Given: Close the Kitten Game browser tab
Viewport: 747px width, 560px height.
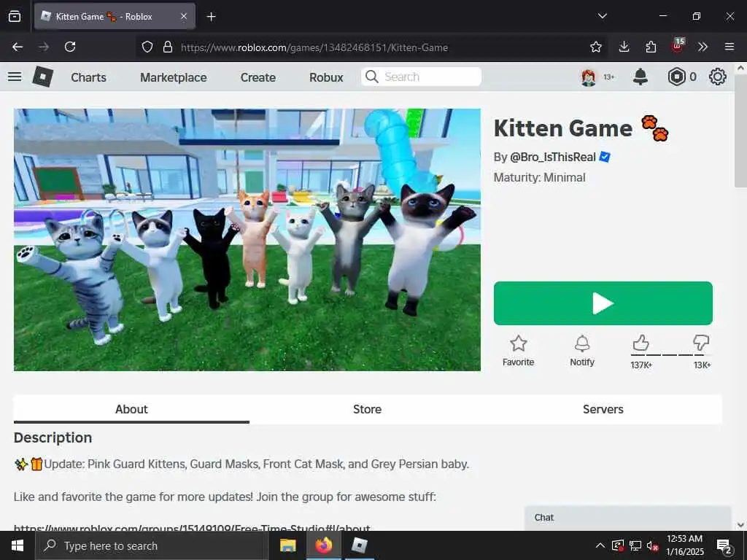Looking at the screenshot, I should coord(184,16).
